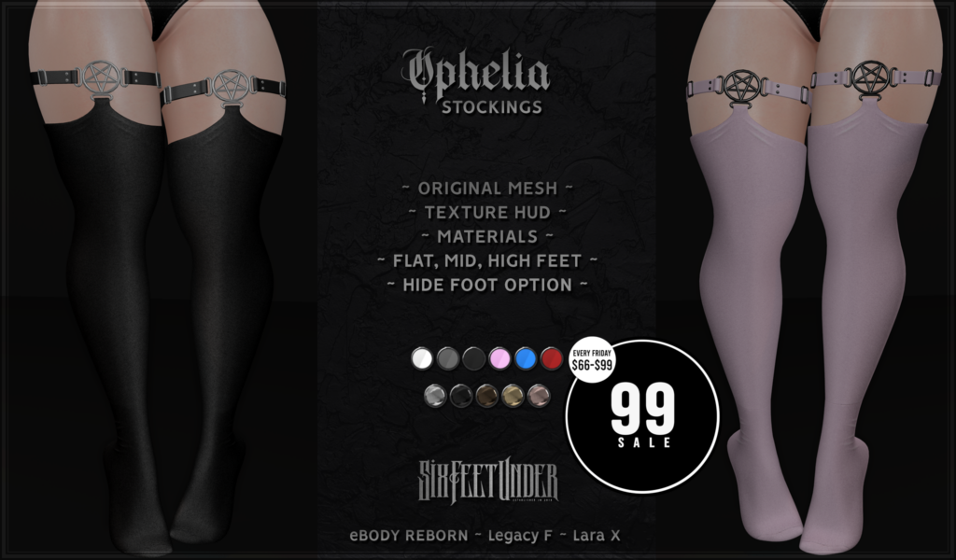Choose the rose gold metal swatch
This screenshot has height=560, width=956.
pyautogui.click(x=539, y=396)
